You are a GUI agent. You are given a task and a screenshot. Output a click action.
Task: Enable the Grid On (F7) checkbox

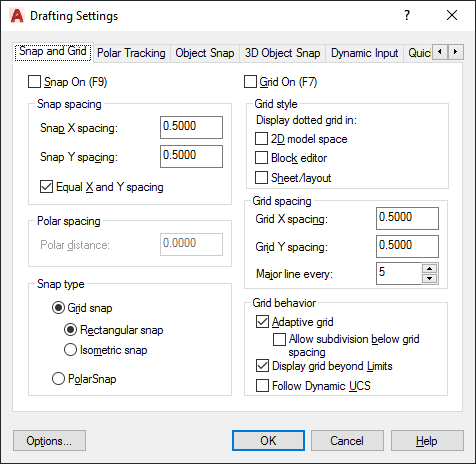250,82
